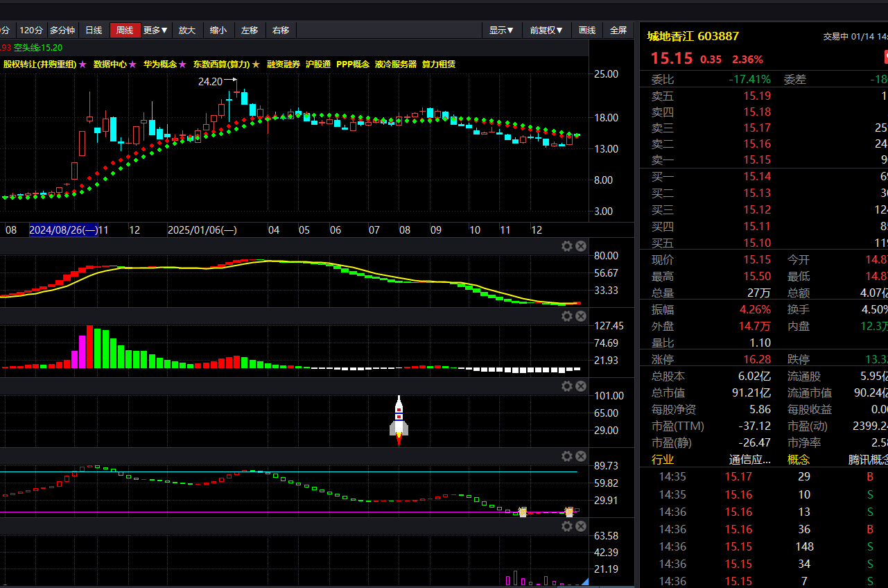
Task: Open settings gear of bottom indicator panel
Action: (566, 526)
